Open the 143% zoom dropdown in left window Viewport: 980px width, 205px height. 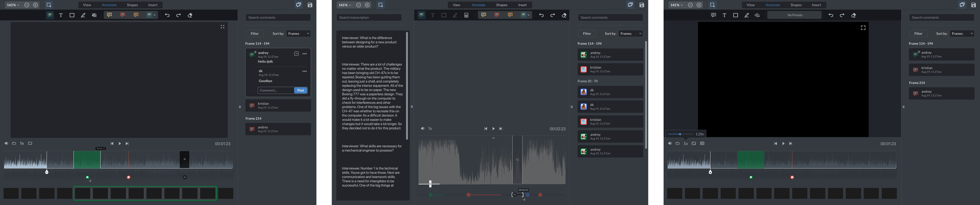coord(13,5)
